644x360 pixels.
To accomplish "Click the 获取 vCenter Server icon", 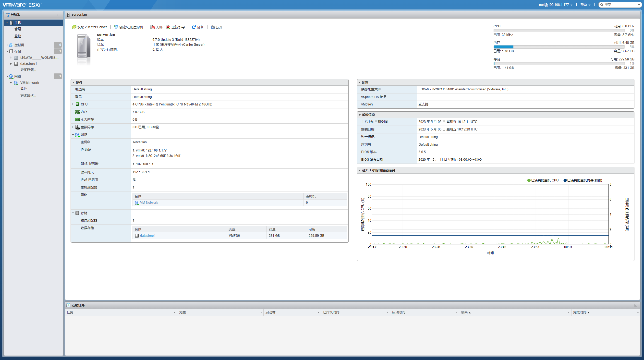I will [74, 27].
